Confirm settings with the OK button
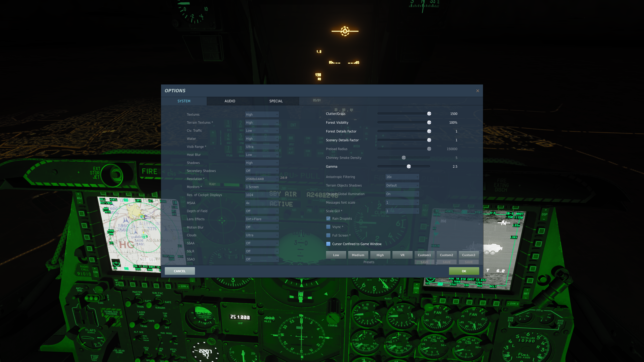644x362 pixels. (x=464, y=271)
